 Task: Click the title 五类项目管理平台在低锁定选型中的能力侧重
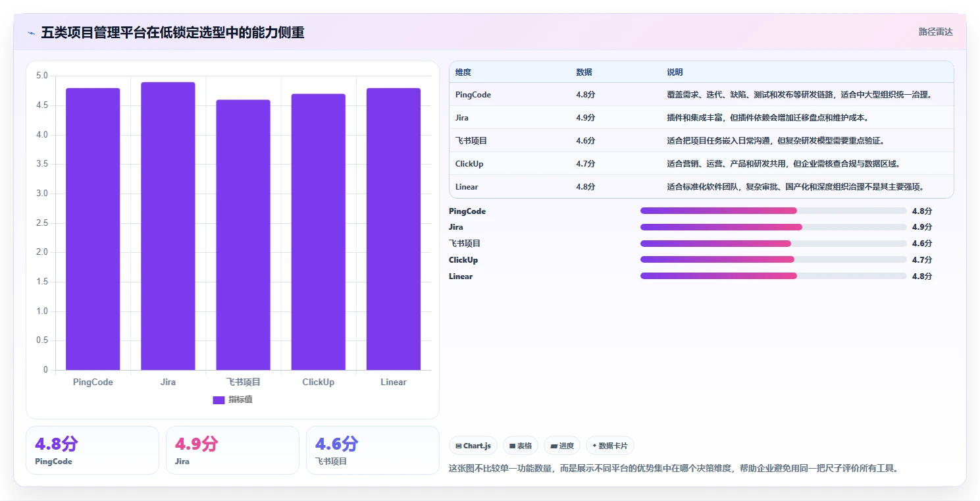click(172, 33)
